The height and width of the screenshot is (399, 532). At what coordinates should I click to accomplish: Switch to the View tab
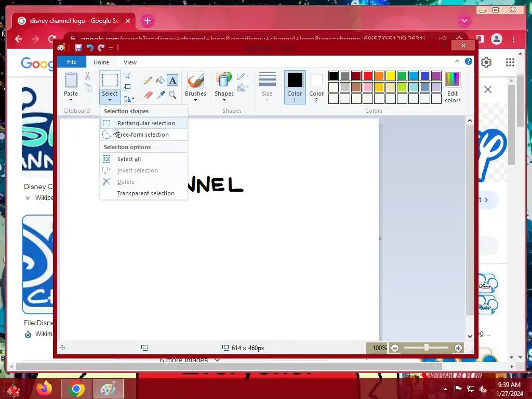pos(130,62)
